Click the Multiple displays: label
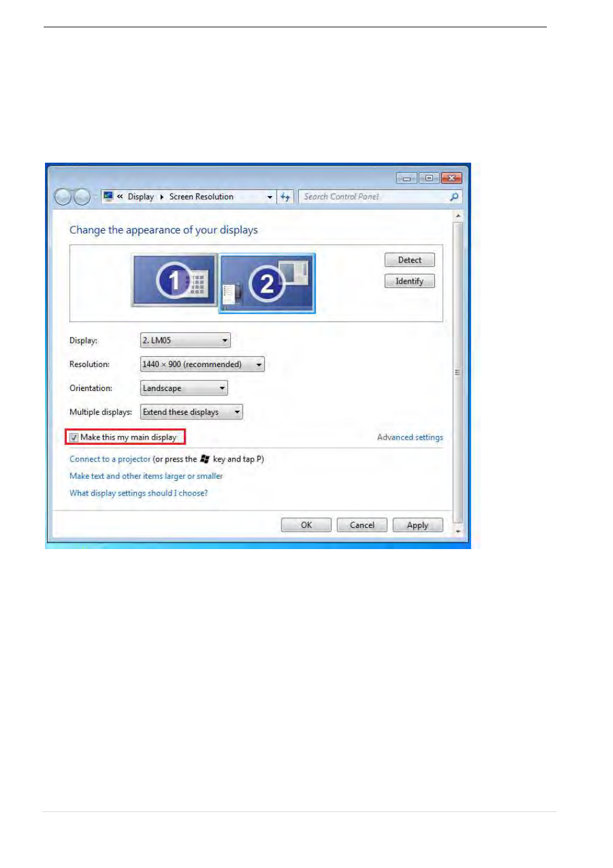 (101, 412)
